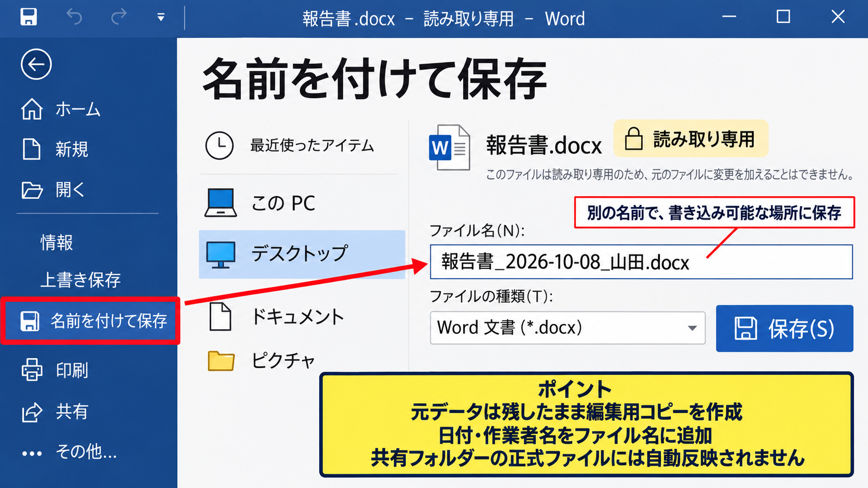The image size is (868, 488).
Task: Click the ドキュメント label
Action: tap(297, 317)
